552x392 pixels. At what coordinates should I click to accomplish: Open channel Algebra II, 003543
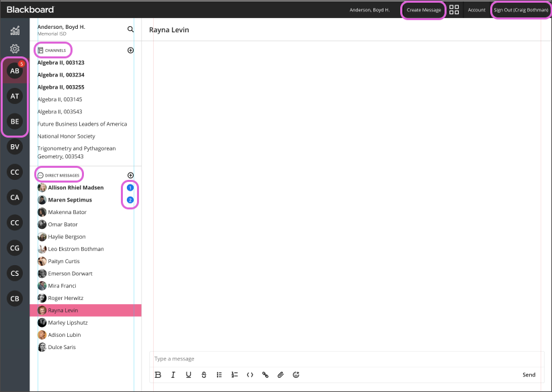click(60, 112)
